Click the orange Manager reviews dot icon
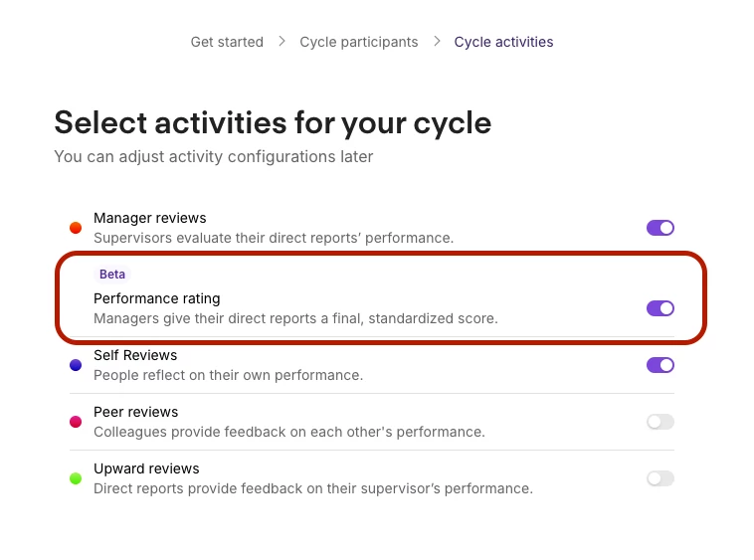Image resolution: width=754 pixels, height=560 pixels. 76,228
